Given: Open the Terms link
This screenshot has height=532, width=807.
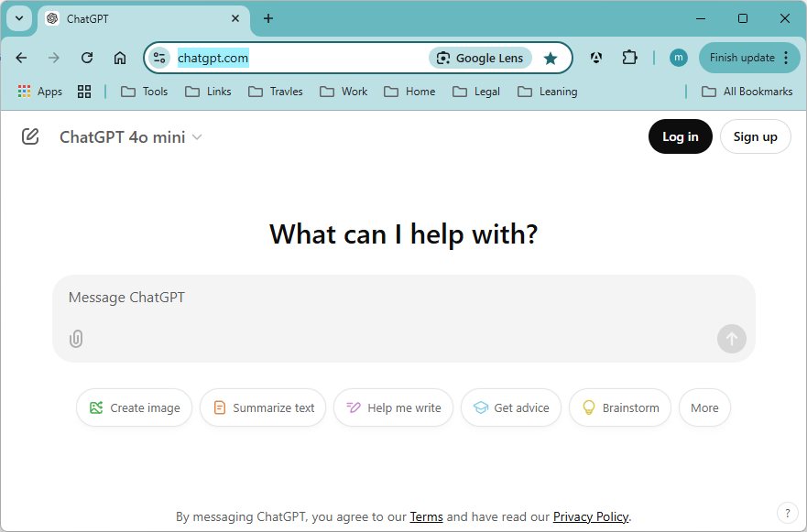Looking at the screenshot, I should [426, 516].
